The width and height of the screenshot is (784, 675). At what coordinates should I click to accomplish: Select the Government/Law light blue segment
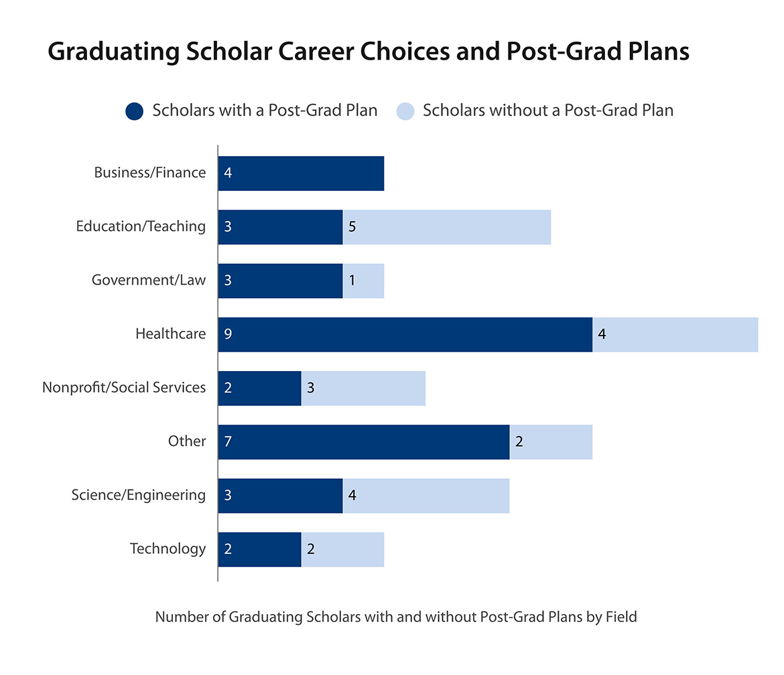(x=363, y=281)
